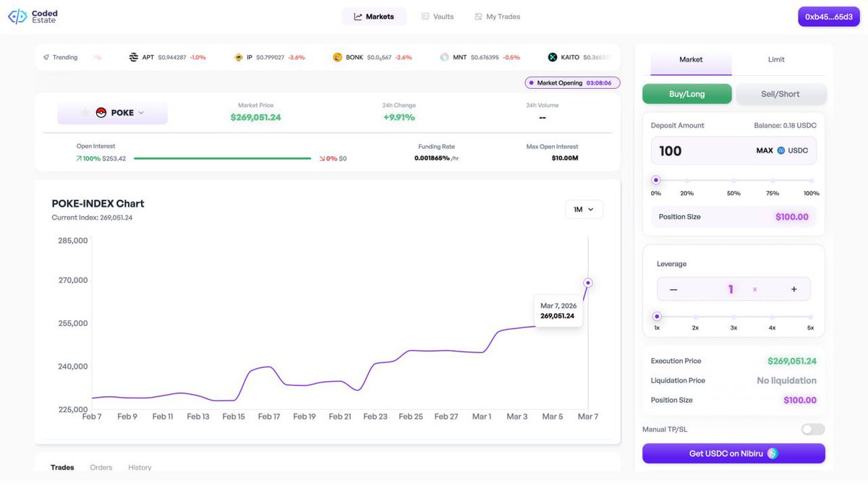Click the Trending megaphone icon
868x496 pixels.
[x=46, y=57]
